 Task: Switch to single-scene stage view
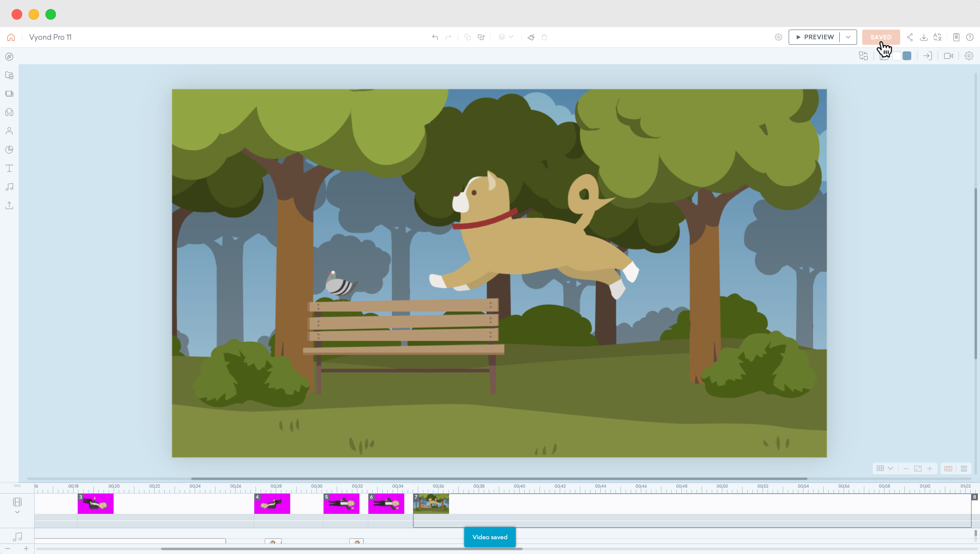pos(948,469)
